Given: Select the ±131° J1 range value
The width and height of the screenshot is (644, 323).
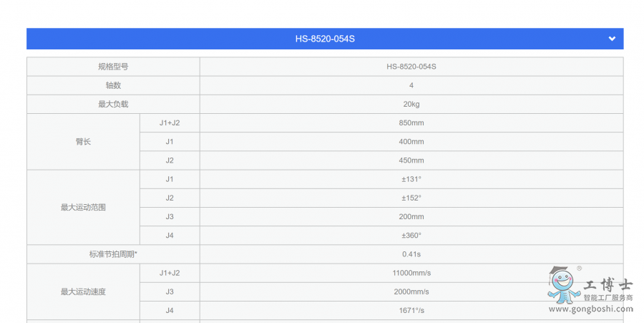Looking at the screenshot, I should point(411,179).
